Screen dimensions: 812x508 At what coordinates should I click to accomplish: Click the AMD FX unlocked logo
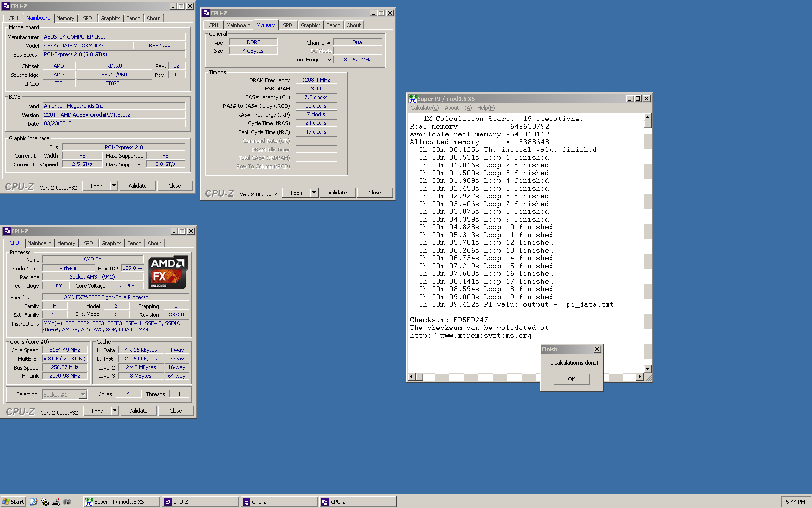[168, 272]
